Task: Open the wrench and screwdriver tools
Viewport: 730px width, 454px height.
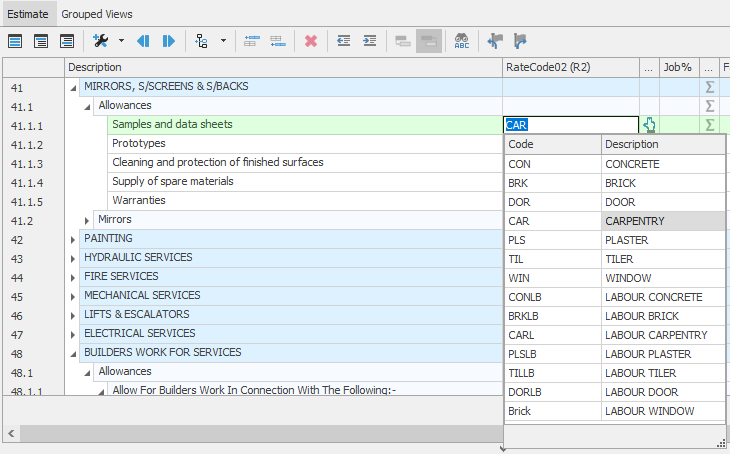Action: click(x=101, y=41)
